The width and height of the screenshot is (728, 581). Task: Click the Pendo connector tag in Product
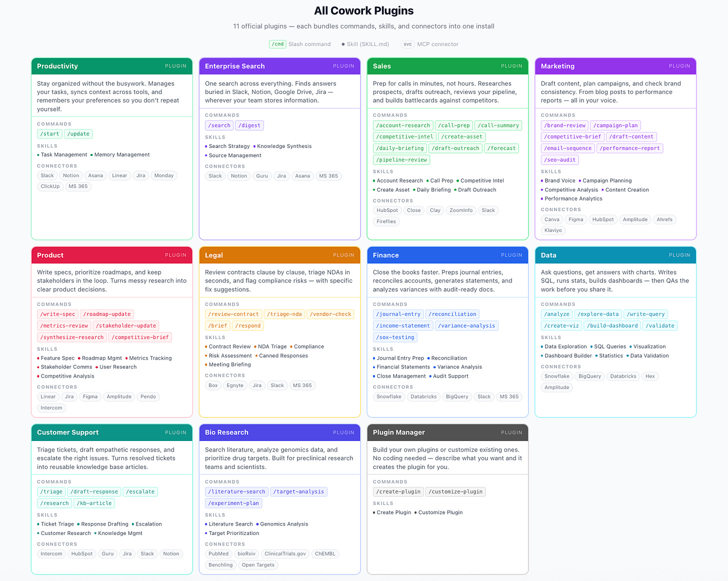coord(148,396)
